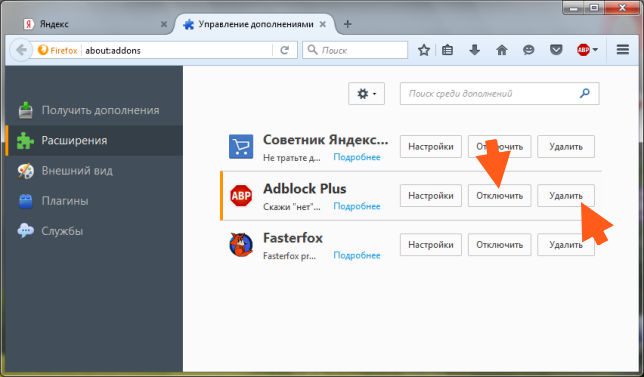
Task: Open the Pocket icon
Action: pyautogui.click(x=556, y=50)
